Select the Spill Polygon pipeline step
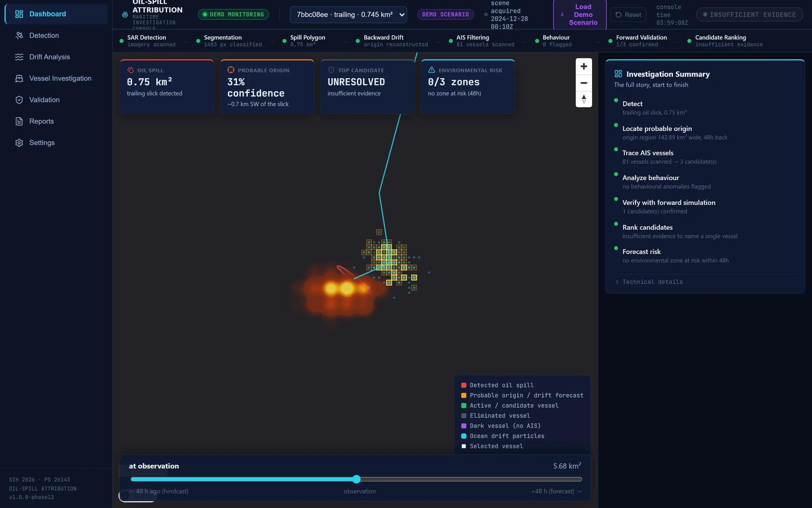Viewport: 812px width, 508px height. pos(304,41)
